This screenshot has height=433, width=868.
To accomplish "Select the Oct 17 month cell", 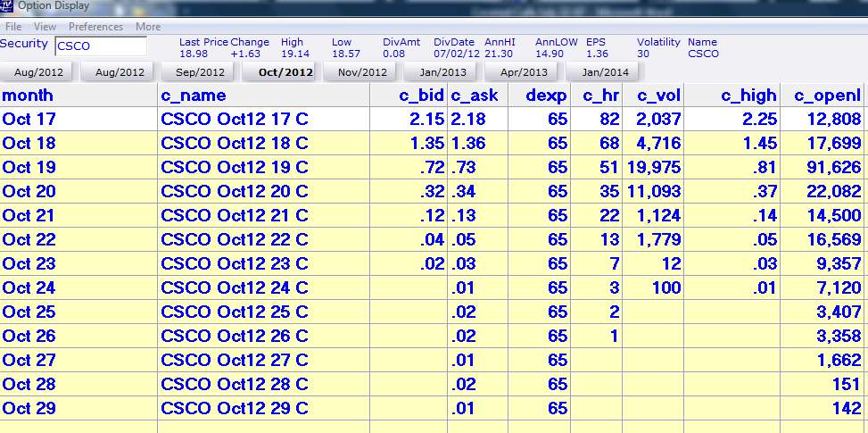I will click(79, 119).
